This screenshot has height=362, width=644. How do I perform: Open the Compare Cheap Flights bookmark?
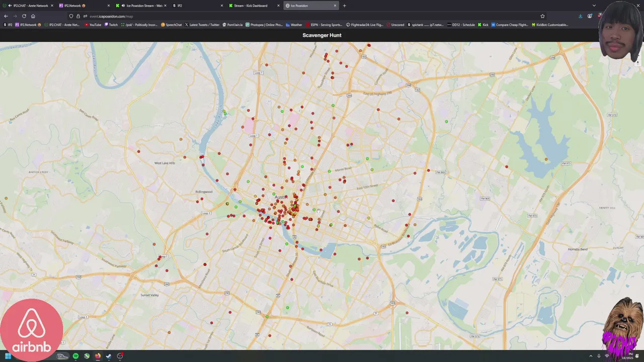pyautogui.click(x=510, y=25)
